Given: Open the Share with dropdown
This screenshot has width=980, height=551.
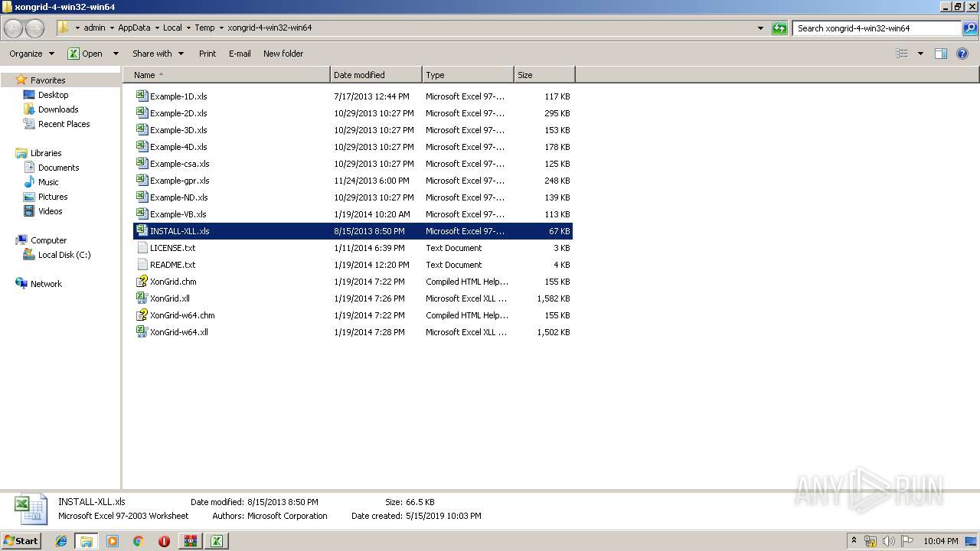Looking at the screenshot, I should click(x=158, y=54).
